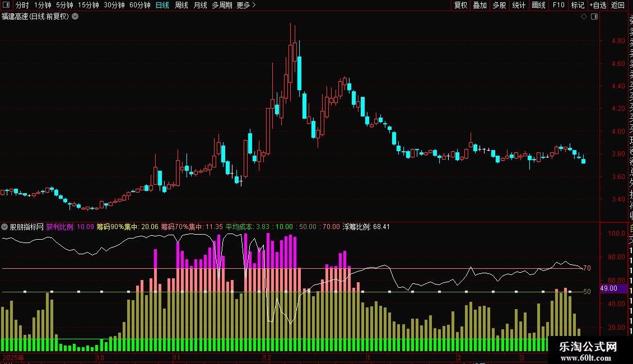Switch to 月线 monthly chart
This screenshot has height=364, width=633.
pyautogui.click(x=200, y=5)
